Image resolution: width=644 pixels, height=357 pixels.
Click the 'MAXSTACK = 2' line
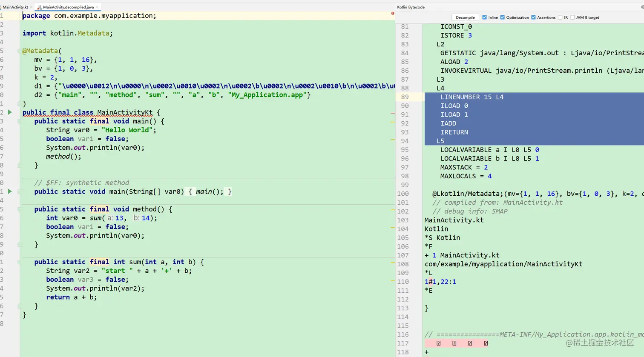[x=464, y=168]
